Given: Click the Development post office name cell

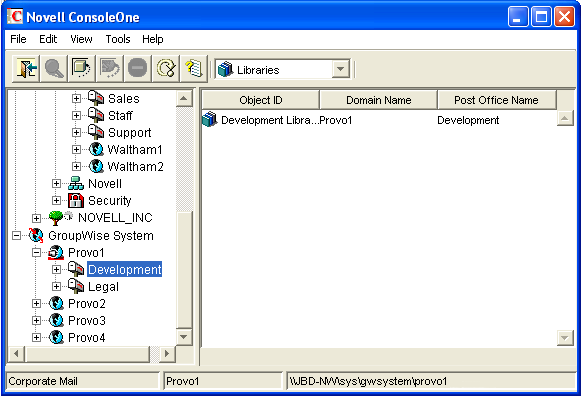Looking at the screenshot, I should [x=468, y=120].
